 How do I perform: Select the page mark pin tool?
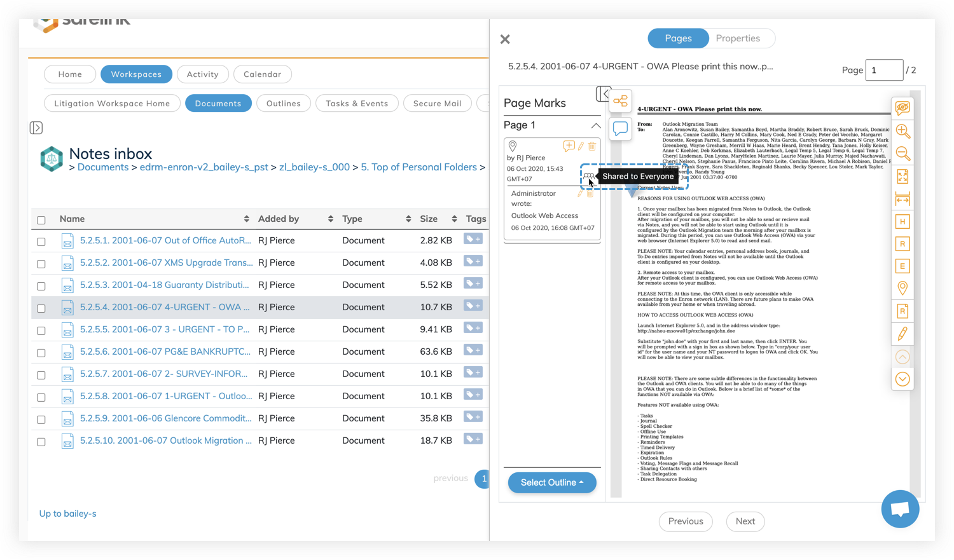click(902, 289)
